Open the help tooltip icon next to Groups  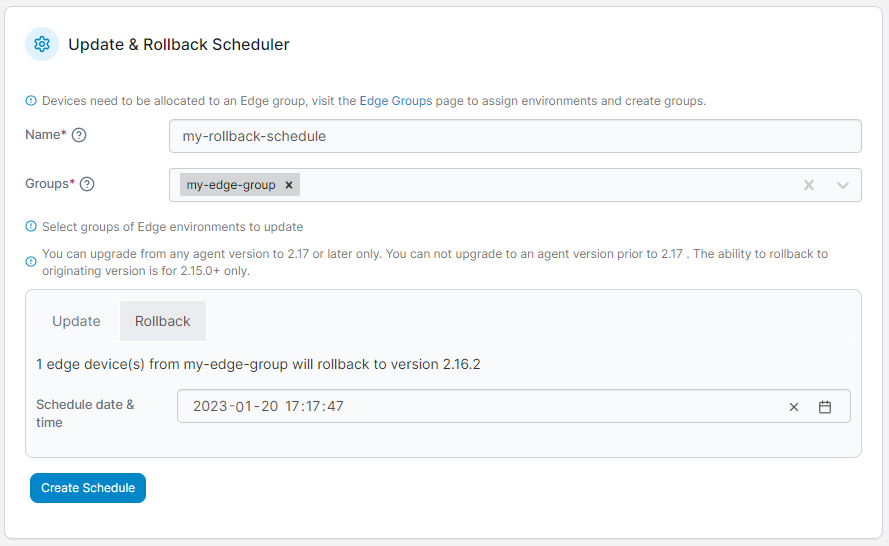(x=87, y=184)
